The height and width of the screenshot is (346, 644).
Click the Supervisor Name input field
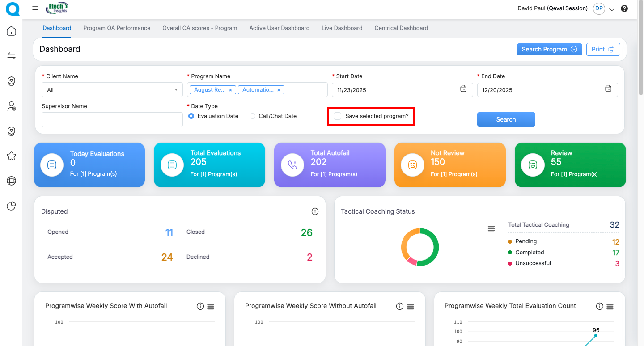112,119
